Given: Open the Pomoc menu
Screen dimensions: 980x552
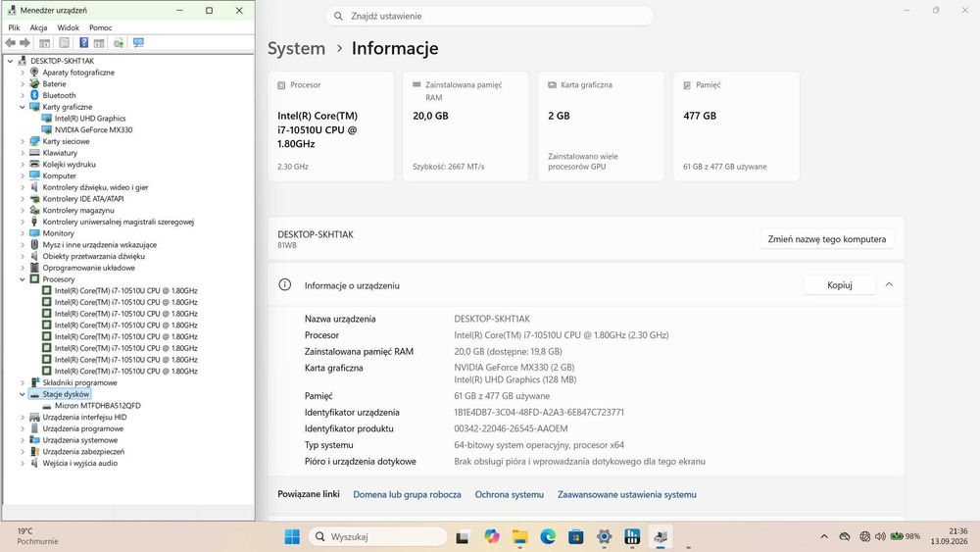Looking at the screenshot, I should (101, 27).
